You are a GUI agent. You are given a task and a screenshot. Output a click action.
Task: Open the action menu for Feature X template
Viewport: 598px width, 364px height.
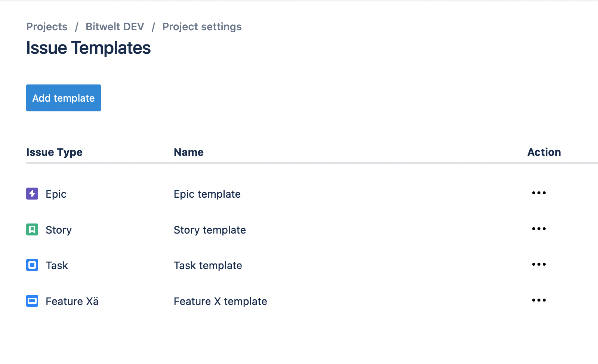(x=539, y=300)
